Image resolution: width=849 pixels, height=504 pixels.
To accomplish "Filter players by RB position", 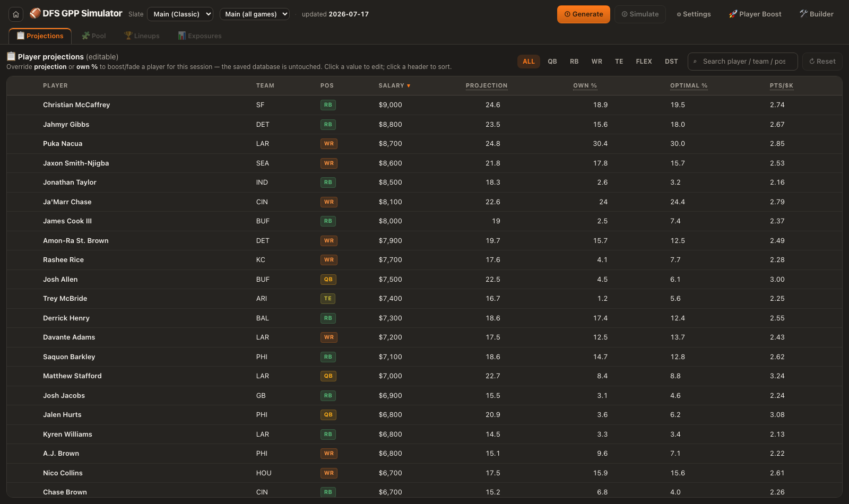I will (x=574, y=62).
